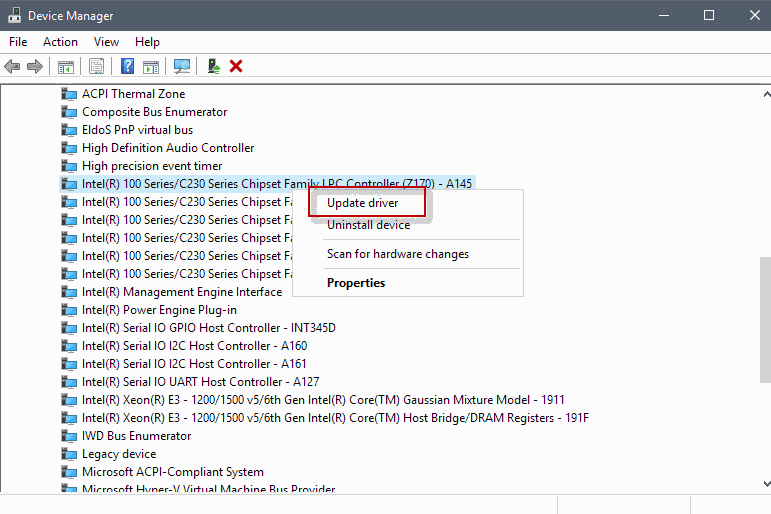Click Scan for hardware changes monitor icon

pos(182,66)
